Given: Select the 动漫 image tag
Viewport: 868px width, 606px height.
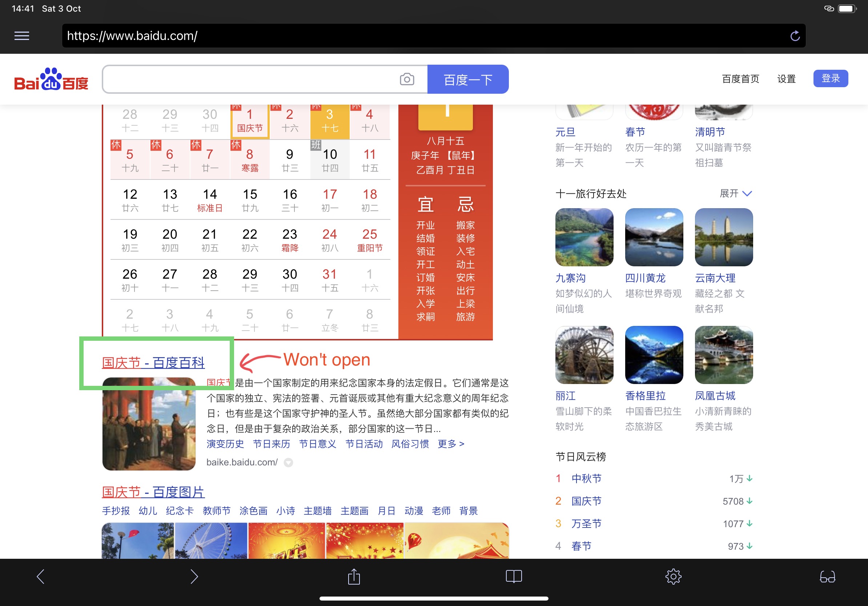Looking at the screenshot, I should click(x=414, y=511).
